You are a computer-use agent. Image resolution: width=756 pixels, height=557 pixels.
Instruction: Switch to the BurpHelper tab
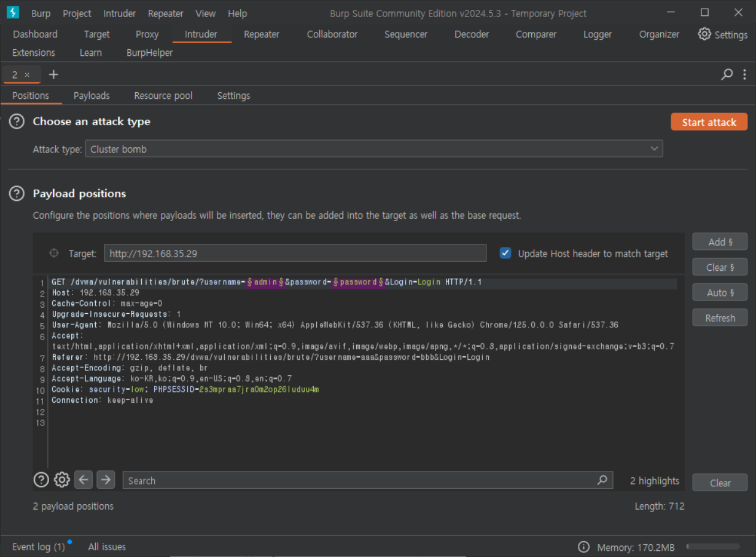150,53
